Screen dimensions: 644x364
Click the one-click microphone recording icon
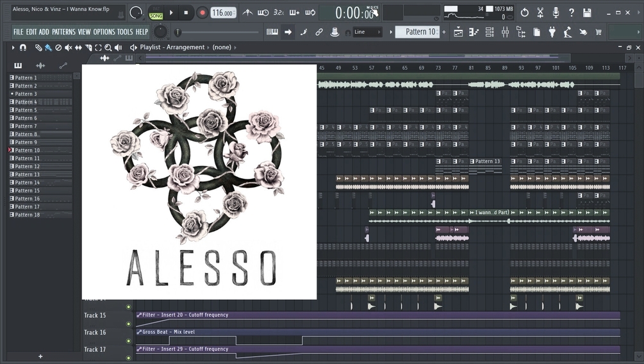coord(556,13)
